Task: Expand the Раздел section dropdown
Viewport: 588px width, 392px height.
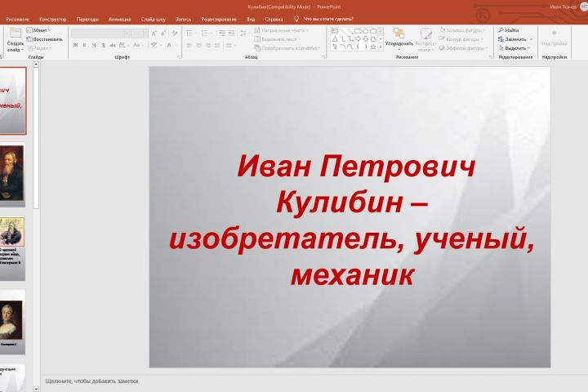Action: click(39, 48)
